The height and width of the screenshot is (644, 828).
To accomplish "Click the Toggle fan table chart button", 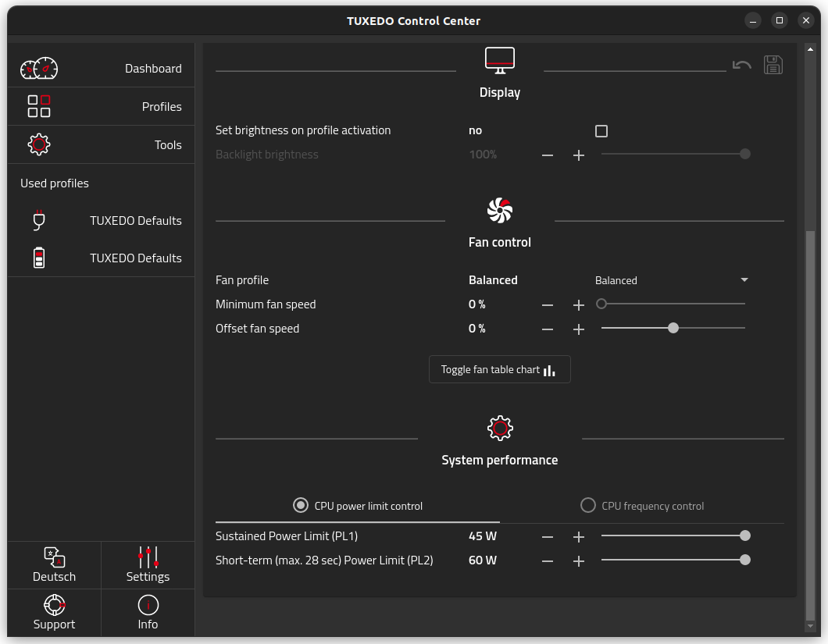I will [x=500, y=370].
